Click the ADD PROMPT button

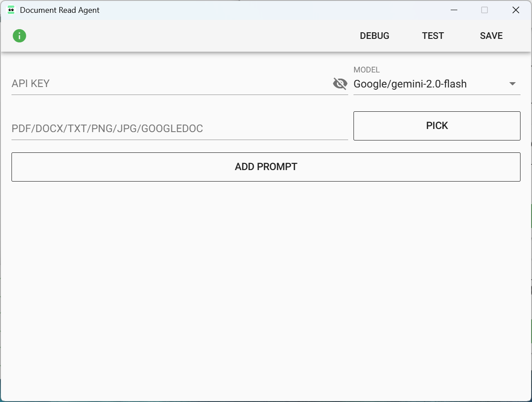pyautogui.click(x=266, y=167)
